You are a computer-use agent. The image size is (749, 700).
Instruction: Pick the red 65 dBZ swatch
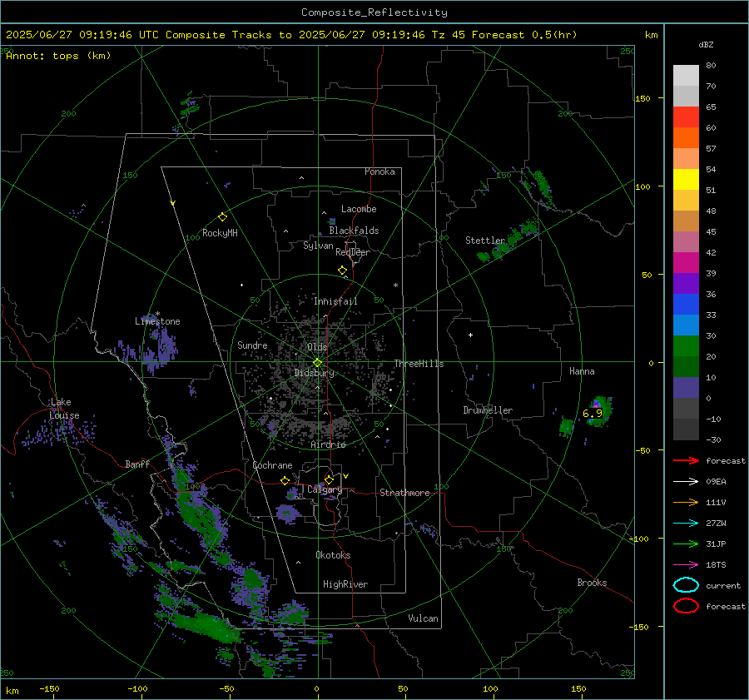point(686,117)
